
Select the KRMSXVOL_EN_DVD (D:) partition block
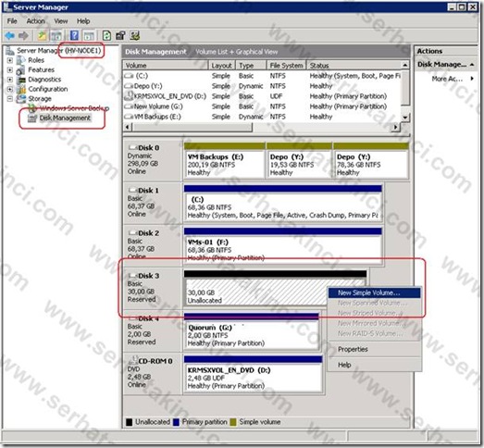(254, 374)
